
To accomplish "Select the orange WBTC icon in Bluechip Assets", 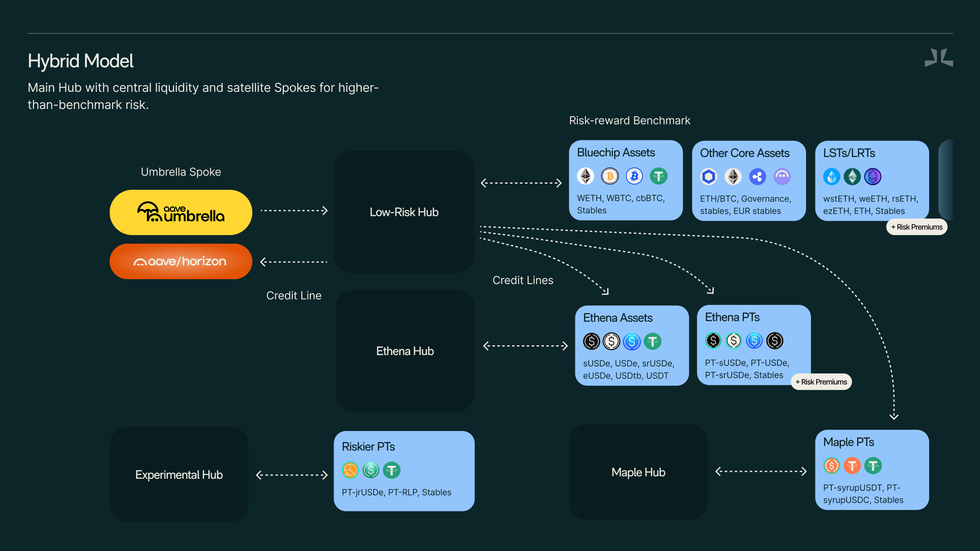I will coord(610,176).
